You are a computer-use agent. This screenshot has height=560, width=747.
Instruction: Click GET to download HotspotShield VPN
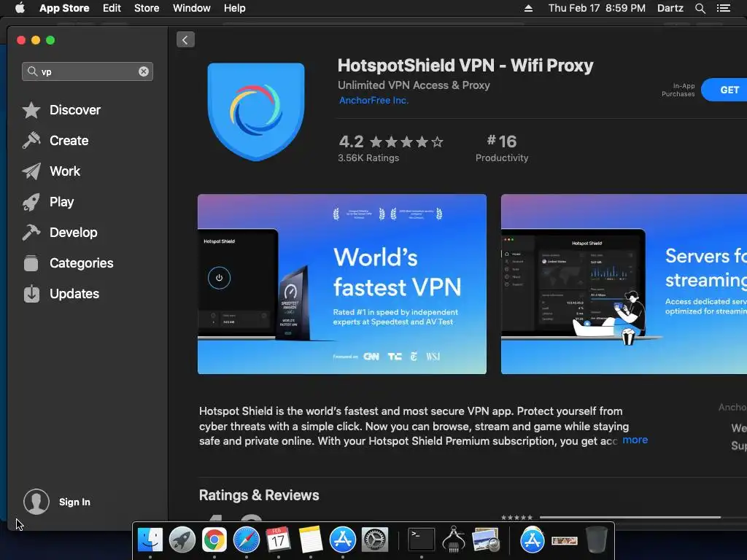(726, 90)
